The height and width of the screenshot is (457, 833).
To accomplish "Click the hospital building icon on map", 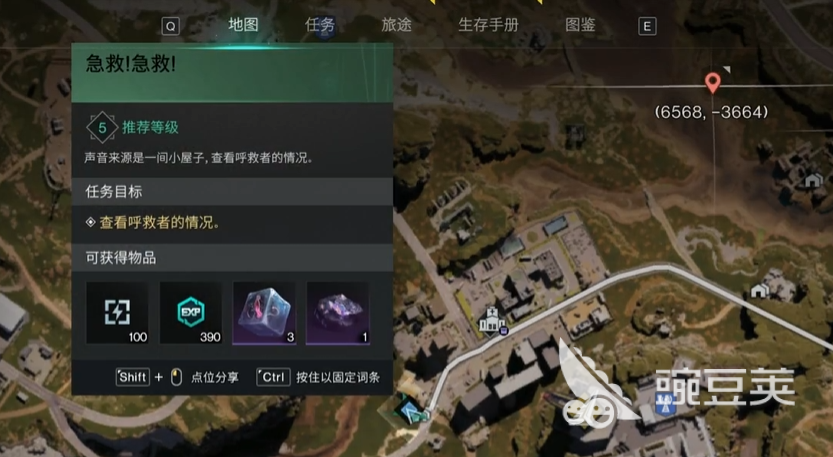I will [490, 320].
